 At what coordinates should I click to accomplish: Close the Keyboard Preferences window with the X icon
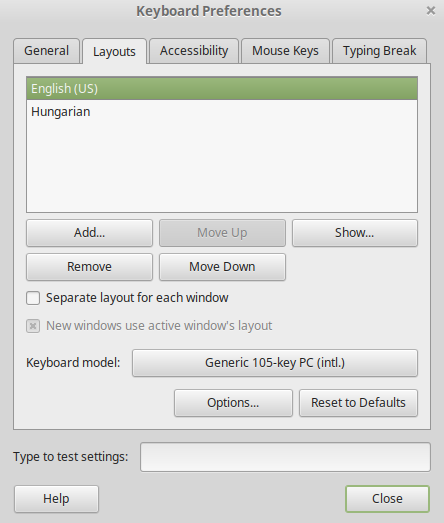[x=431, y=11]
